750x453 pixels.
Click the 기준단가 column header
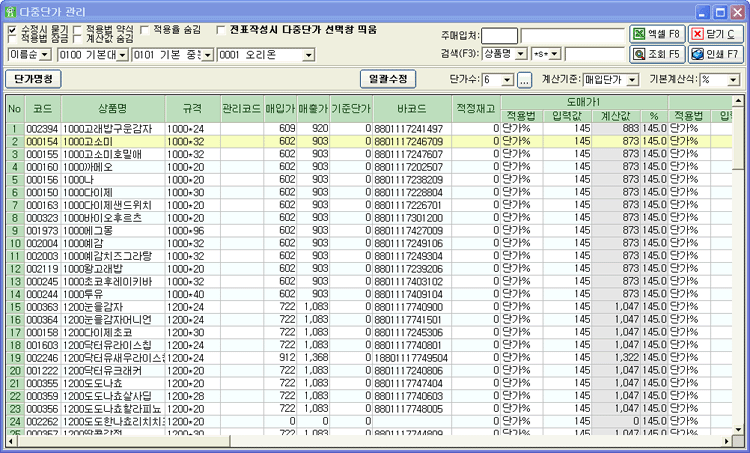click(x=351, y=109)
